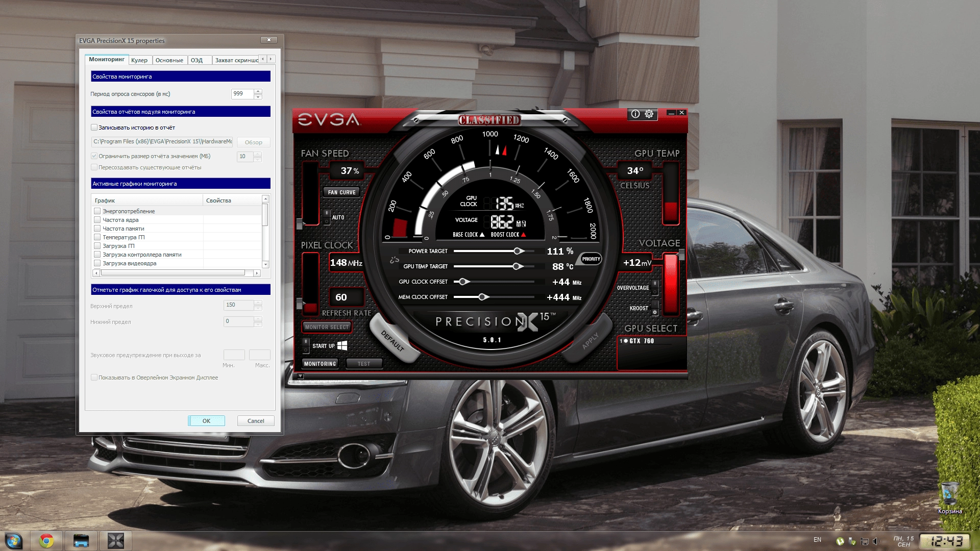980x551 pixels.
Task: Click the Base Clock white triangle marker
Action: 482,235
